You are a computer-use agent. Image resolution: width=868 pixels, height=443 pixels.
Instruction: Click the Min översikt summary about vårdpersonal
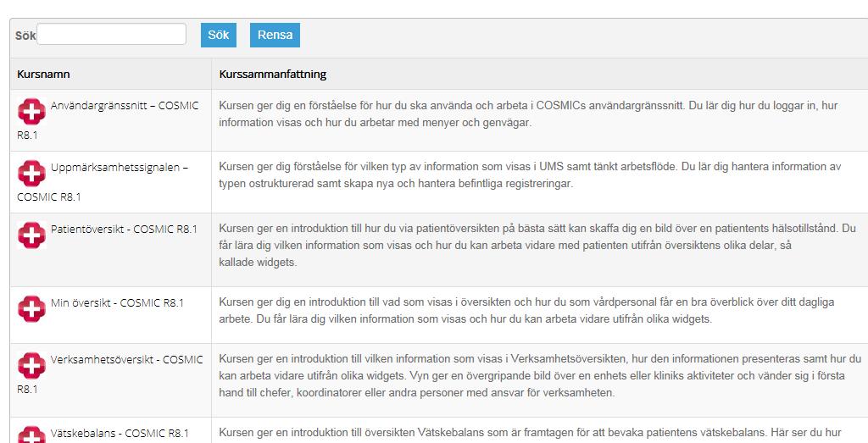526,310
